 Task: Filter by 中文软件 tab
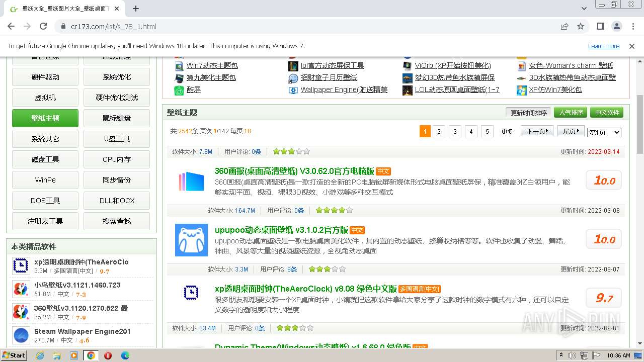pyautogui.click(x=607, y=113)
